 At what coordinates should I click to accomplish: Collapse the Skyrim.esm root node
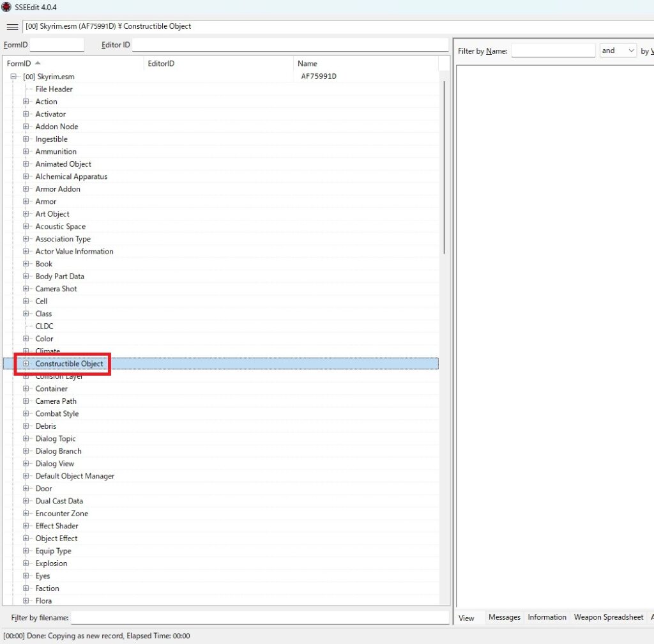point(13,77)
